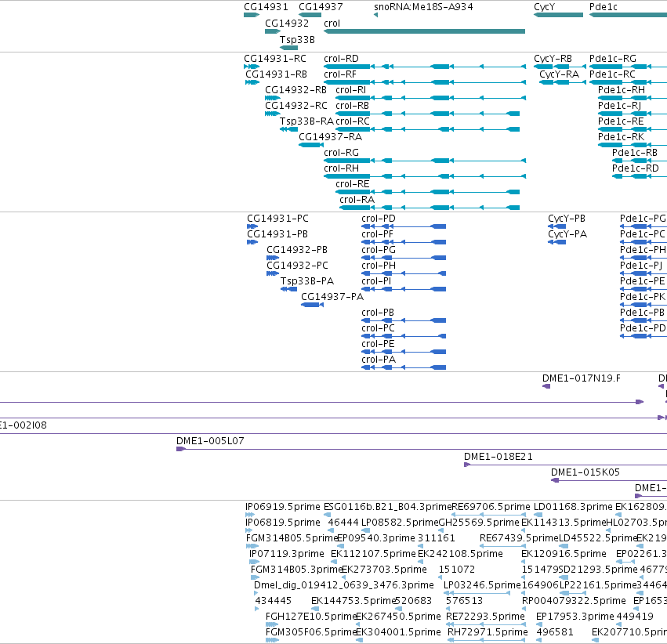Open the Pde1c gene label
The height and width of the screenshot is (644, 667).
[x=604, y=7]
